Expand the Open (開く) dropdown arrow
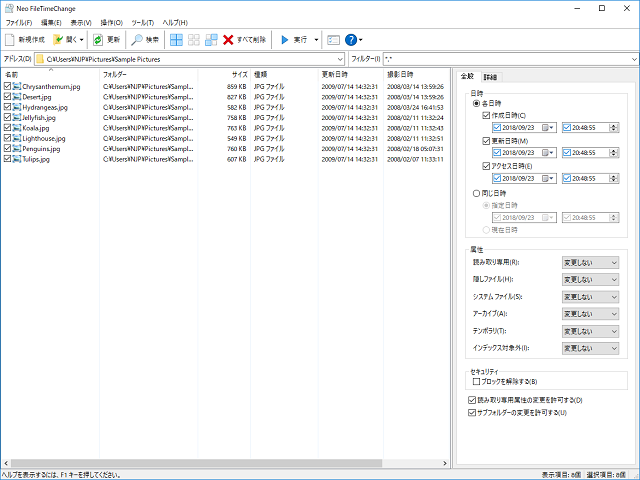This screenshot has height=480, width=640. click(x=81, y=40)
